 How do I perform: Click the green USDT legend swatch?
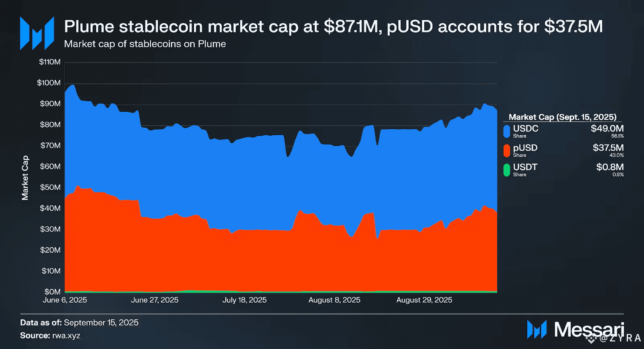(507, 169)
